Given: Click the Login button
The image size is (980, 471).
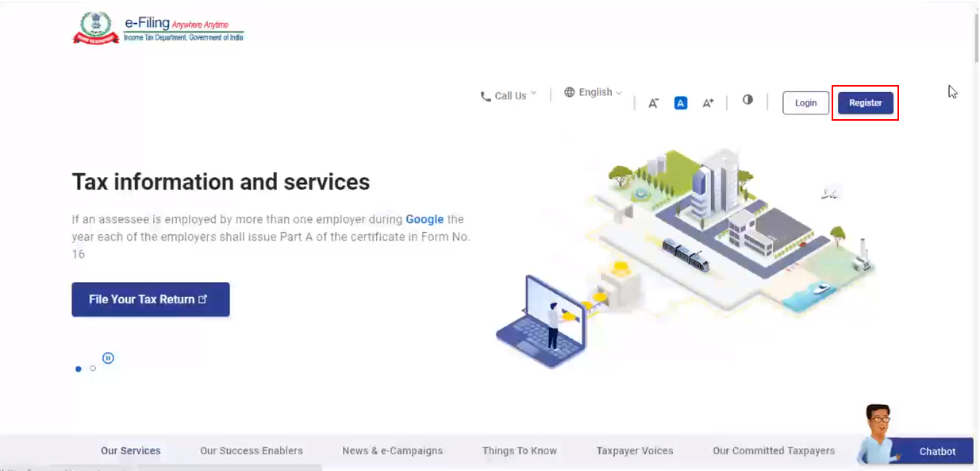Looking at the screenshot, I should point(805,102).
